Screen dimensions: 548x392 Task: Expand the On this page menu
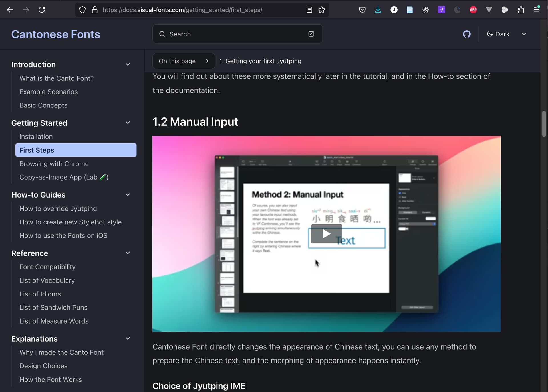coord(184,61)
